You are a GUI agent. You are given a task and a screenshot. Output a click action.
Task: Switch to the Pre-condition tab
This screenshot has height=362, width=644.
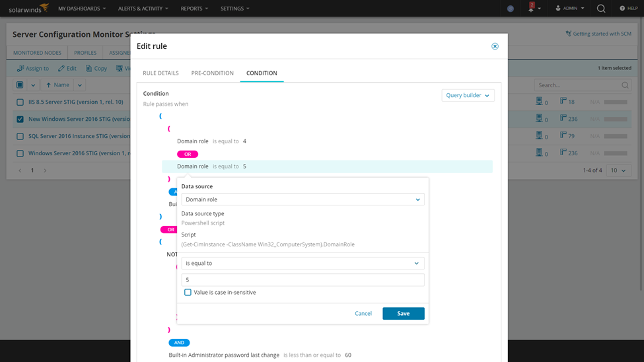(x=212, y=73)
